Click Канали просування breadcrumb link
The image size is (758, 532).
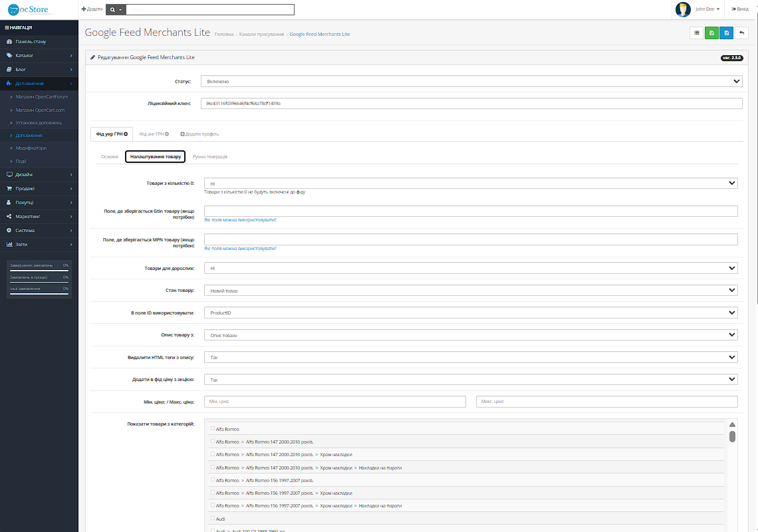click(261, 35)
